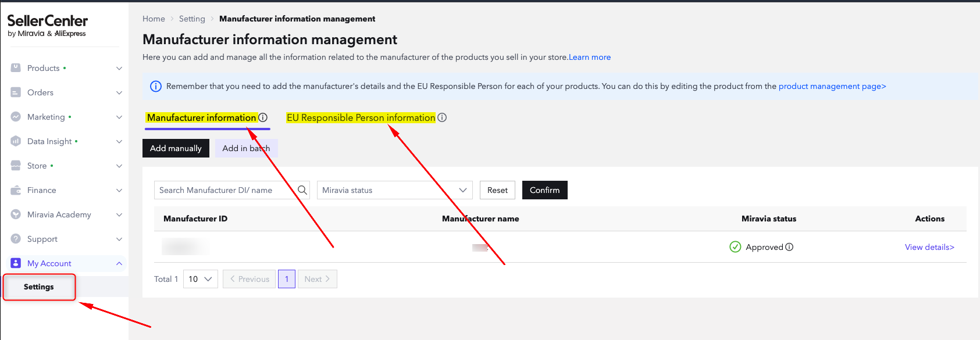Click the product management page link
The height and width of the screenshot is (340, 980).
[x=832, y=86]
